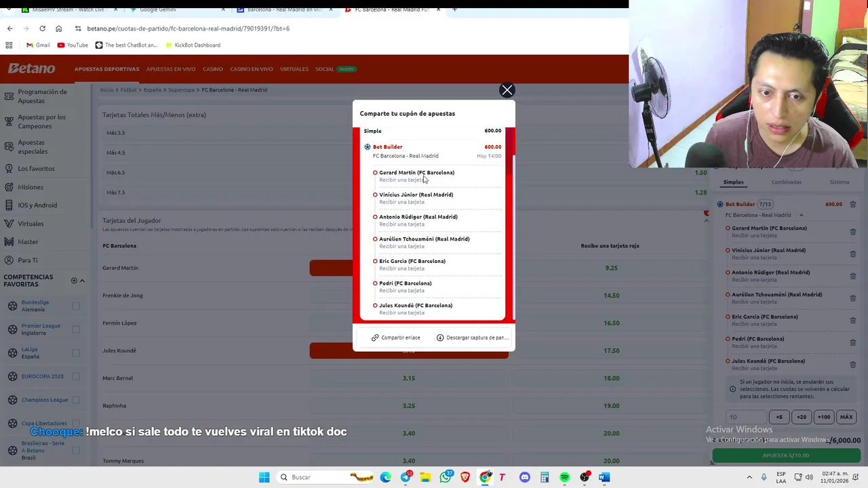
Task: Click the add icon beside COMPETENCIAS FAVORITAS
Action: [74, 281]
